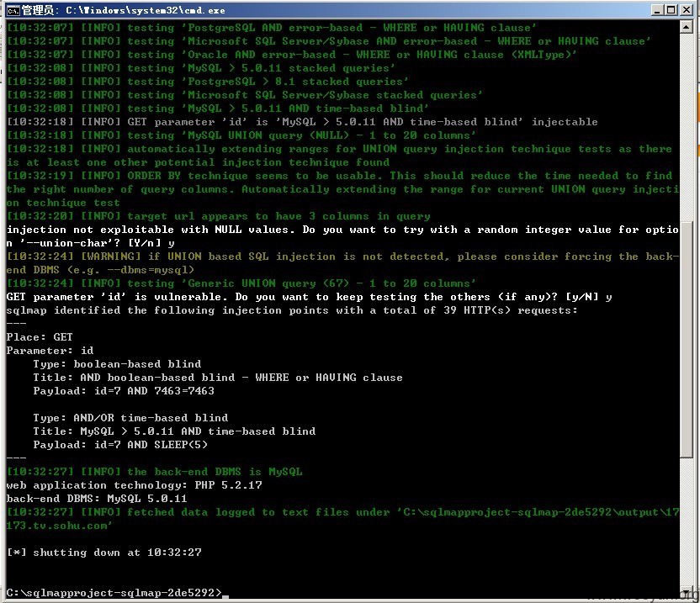This screenshot has height=603, width=700.
Task: Click 'Type: AND/OR time-based blind' line
Action: [130, 418]
